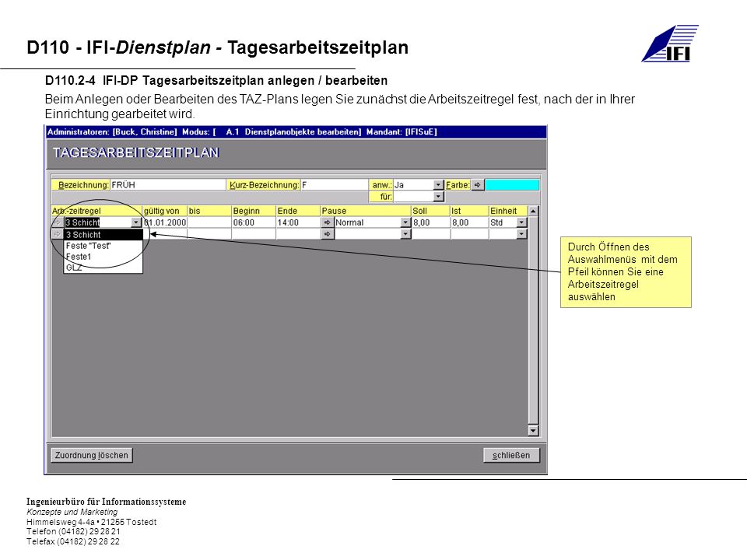Click the TAGESARBEITSZEITPLAN heading
This screenshot has height=560, width=747.
[135, 153]
